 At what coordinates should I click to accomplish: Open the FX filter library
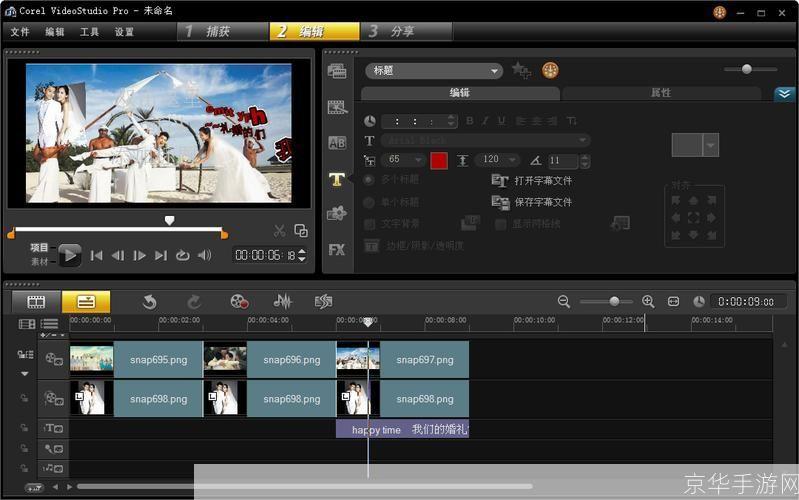pos(337,249)
